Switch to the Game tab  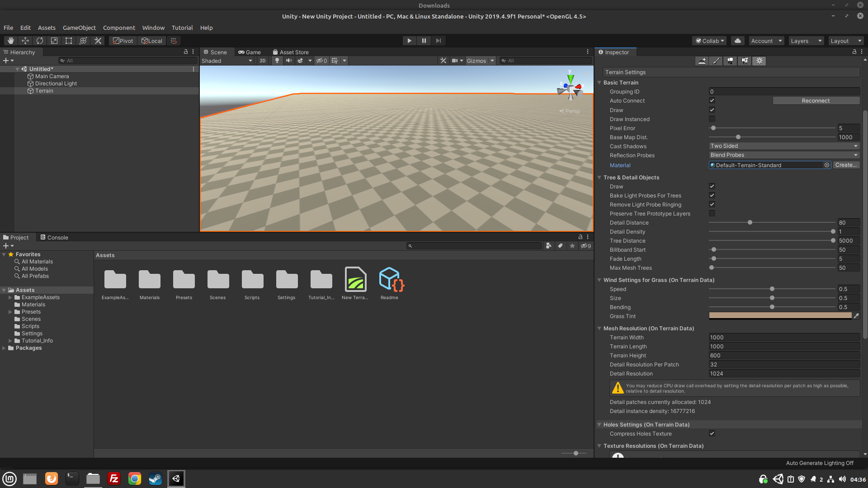click(x=250, y=52)
